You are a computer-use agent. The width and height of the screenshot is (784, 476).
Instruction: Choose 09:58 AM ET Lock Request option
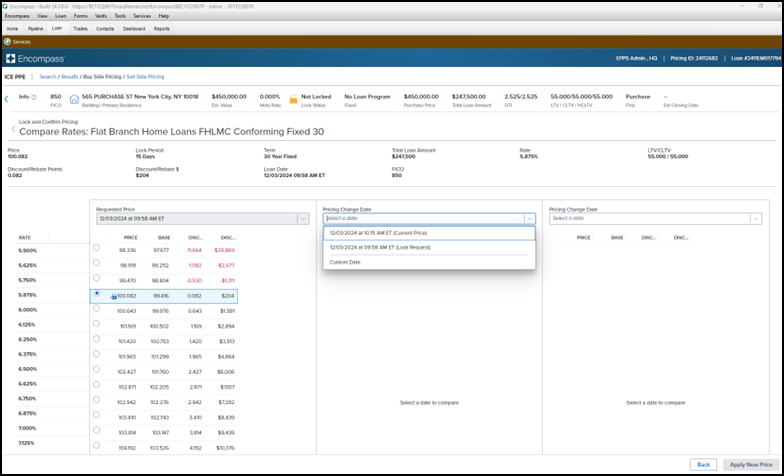[429, 248]
